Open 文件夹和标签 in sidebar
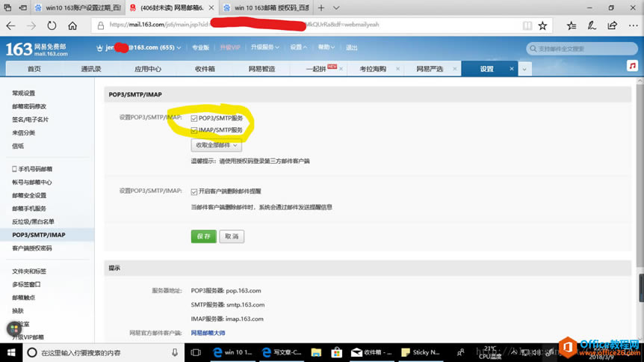644x362 pixels. 29,271
